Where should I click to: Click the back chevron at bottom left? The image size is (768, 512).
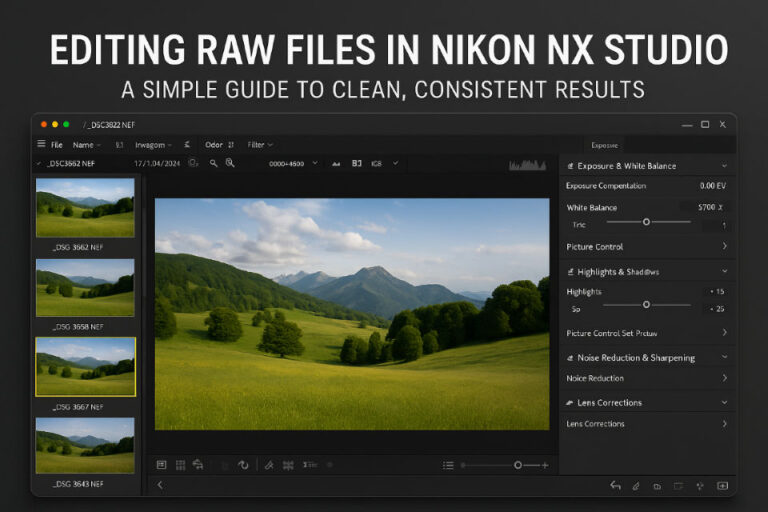[x=160, y=485]
